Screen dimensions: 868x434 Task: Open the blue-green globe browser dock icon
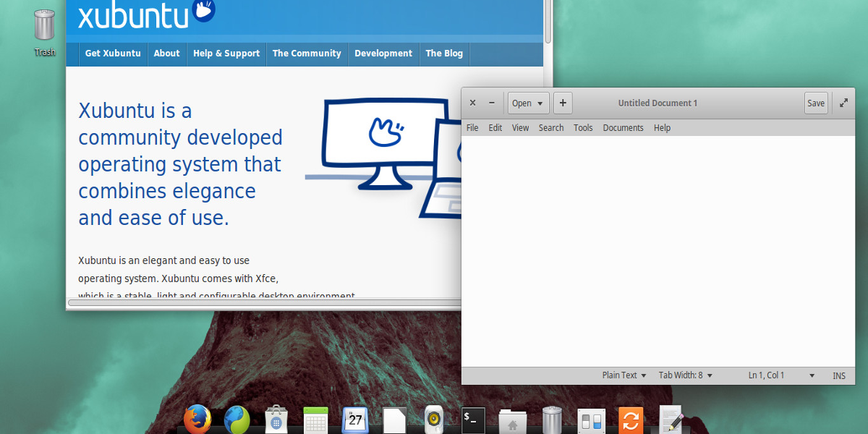click(x=237, y=420)
